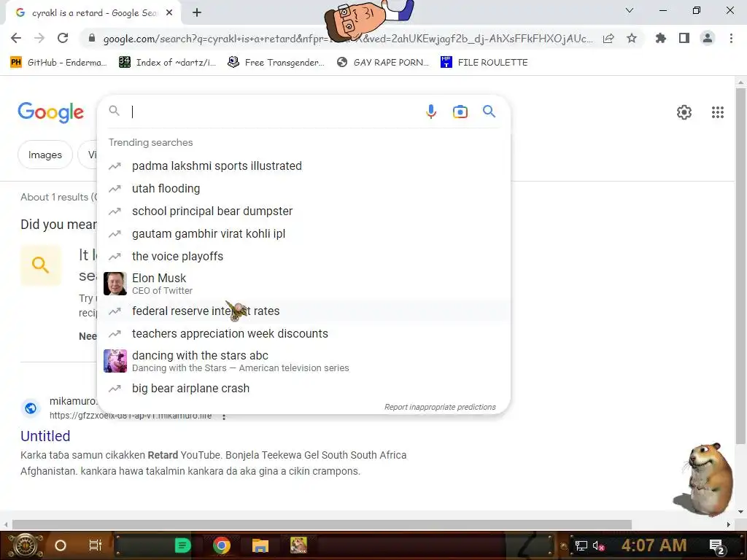Open Cortana circle on taskbar
The image size is (747, 560).
click(x=61, y=545)
